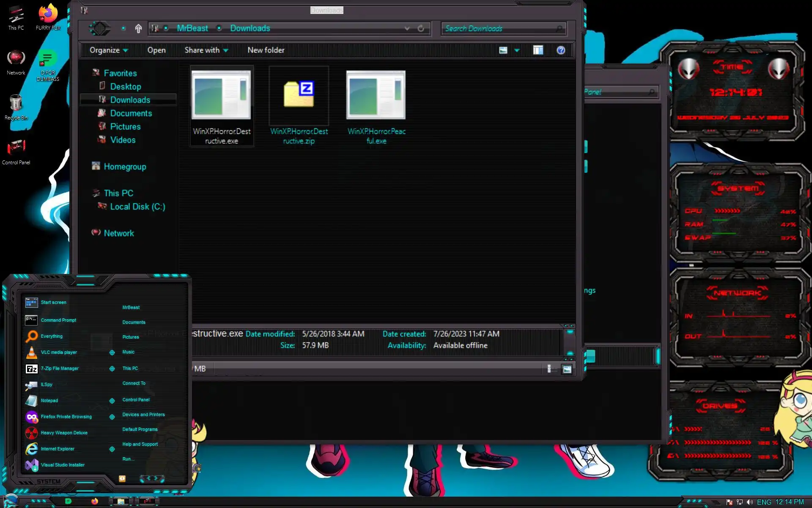The image size is (812, 508).
Task: Select Local Disk (C:) in sidebar
Action: coord(137,207)
